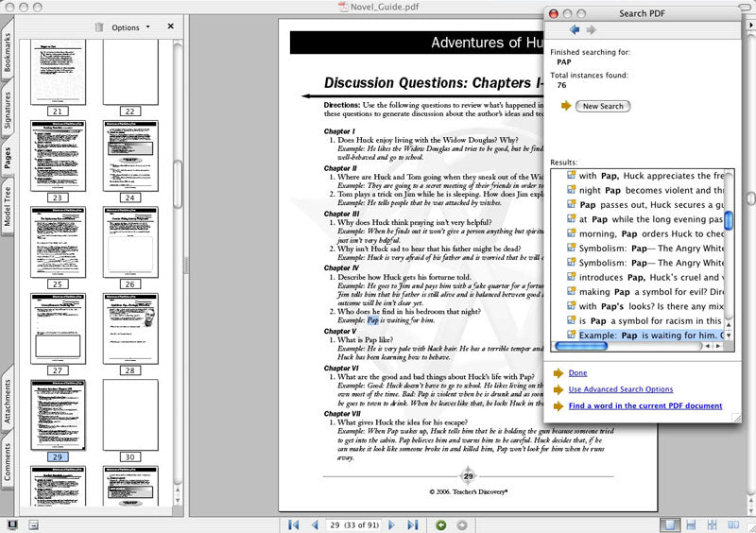Select page 28 thumbnail
Image resolution: width=756 pixels, height=533 pixels.
click(x=130, y=329)
